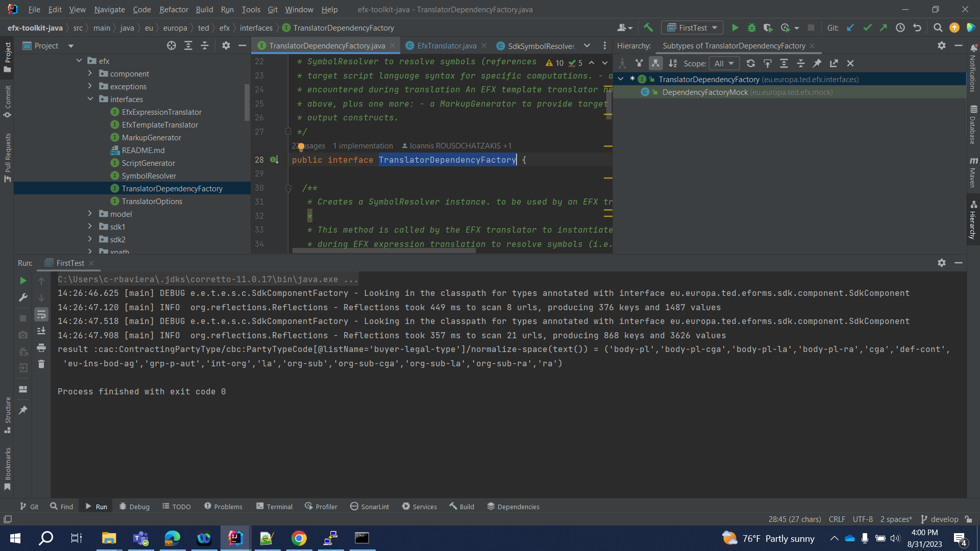Open the SonarLint tool window
This screenshot has height=551, width=980.
tap(370, 506)
